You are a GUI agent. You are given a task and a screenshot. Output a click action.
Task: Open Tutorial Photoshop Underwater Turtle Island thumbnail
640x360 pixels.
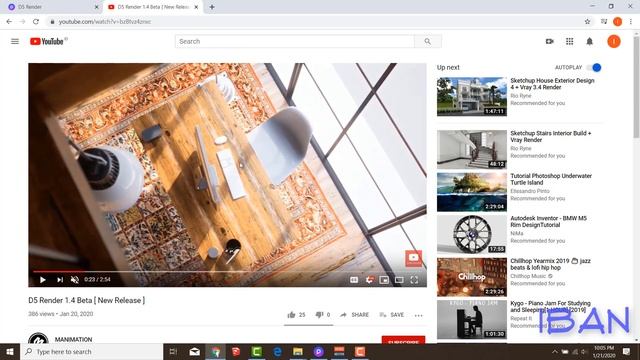[472, 192]
